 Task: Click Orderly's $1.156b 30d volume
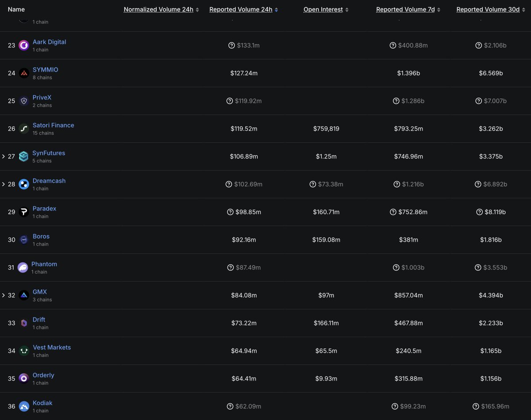click(491, 379)
